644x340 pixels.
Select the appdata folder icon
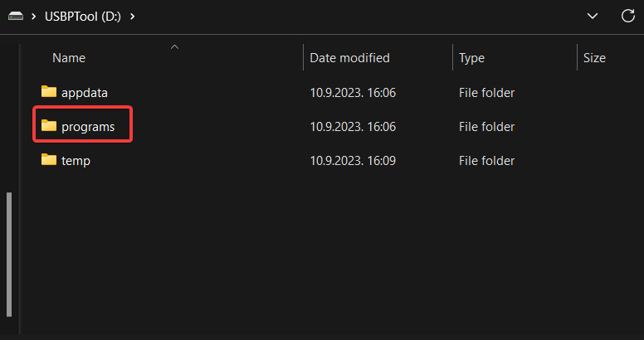point(49,92)
